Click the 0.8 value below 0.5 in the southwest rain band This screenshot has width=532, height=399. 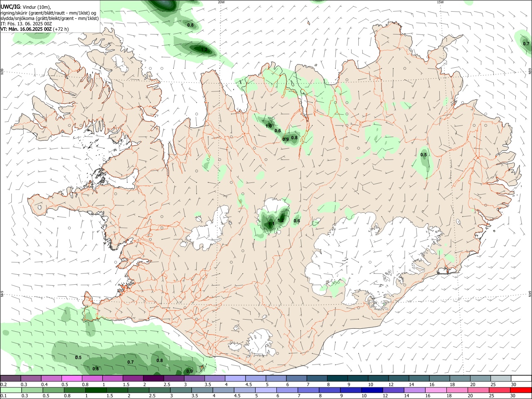(96, 369)
